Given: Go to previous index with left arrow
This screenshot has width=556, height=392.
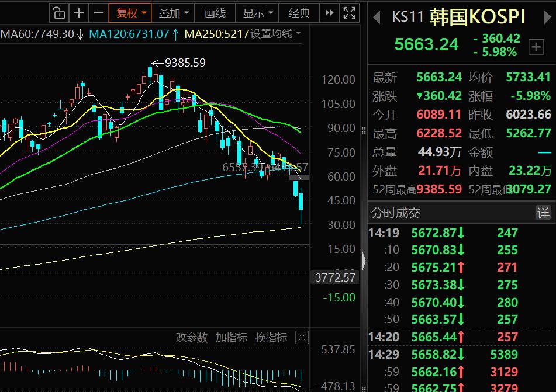Looking at the screenshot, I should pos(377,17).
